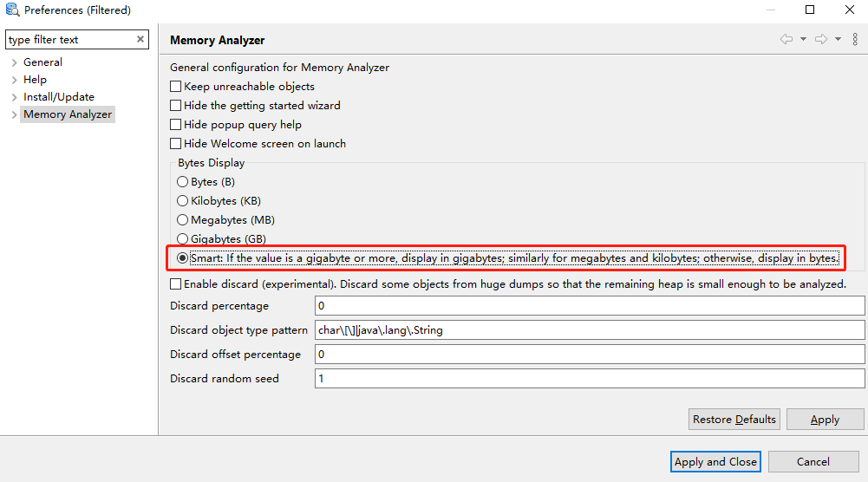Select the Kilobytes (KB) radio option
The width and height of the screenshot is (868, 482).
(182, 201)
